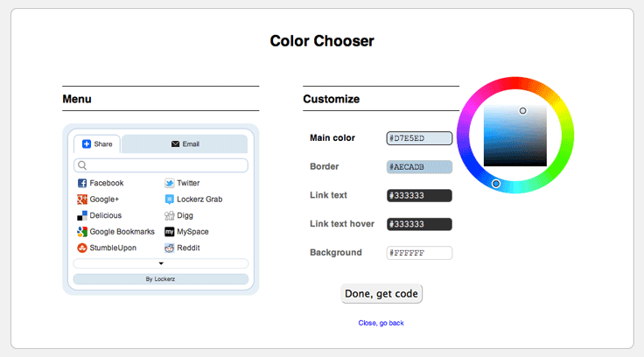This screenshot has width=644, height=357.
Task: Click the hue marker on color wheel ring
Action: (x=496, y=184)
